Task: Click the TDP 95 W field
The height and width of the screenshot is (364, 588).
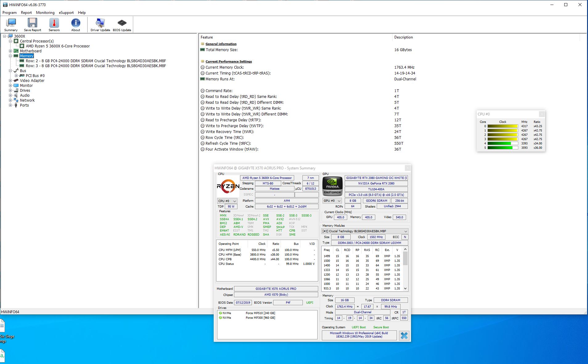Action: [x=231, y=207]
